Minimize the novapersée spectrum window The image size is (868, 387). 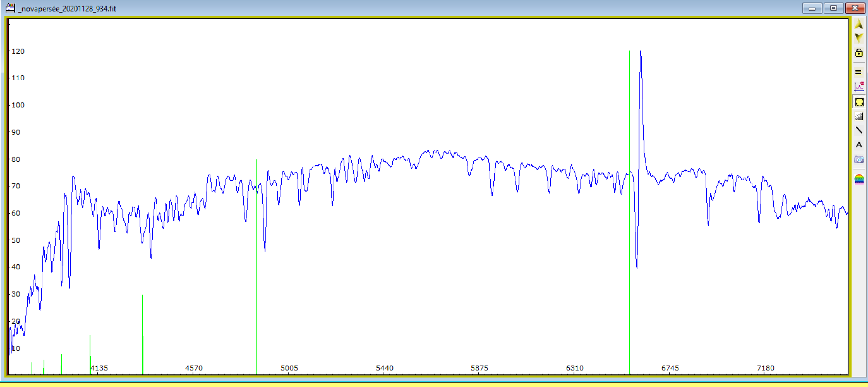[812, 8]
